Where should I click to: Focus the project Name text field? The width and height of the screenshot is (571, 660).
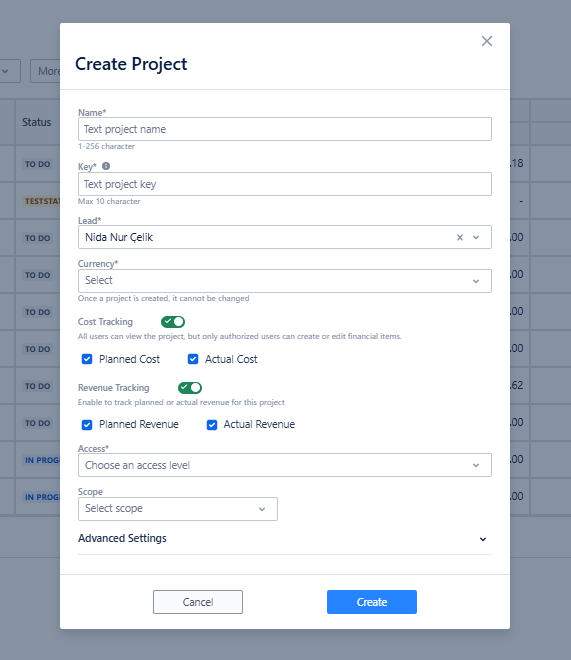pyautogui.click(x=285, y=129)
